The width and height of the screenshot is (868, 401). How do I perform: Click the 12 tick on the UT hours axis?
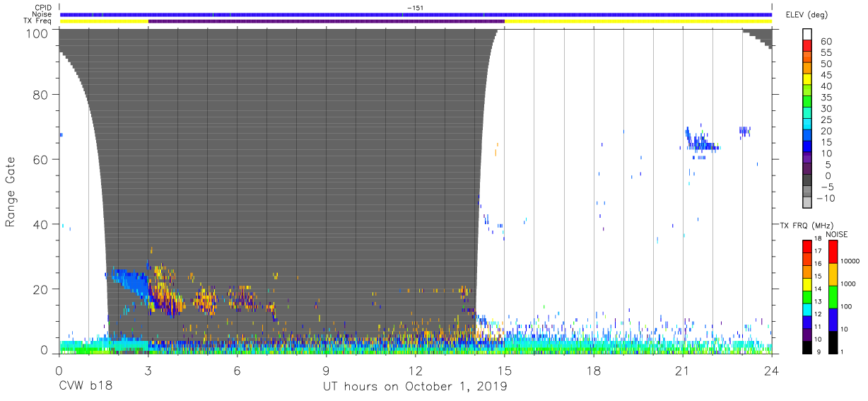(415, 371)
